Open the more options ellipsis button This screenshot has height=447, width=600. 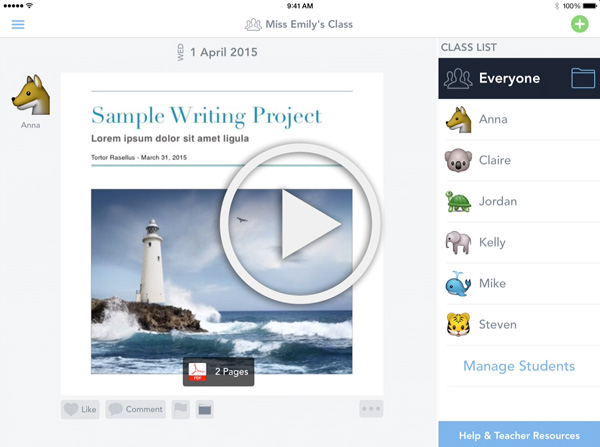[x=371, y=409]
